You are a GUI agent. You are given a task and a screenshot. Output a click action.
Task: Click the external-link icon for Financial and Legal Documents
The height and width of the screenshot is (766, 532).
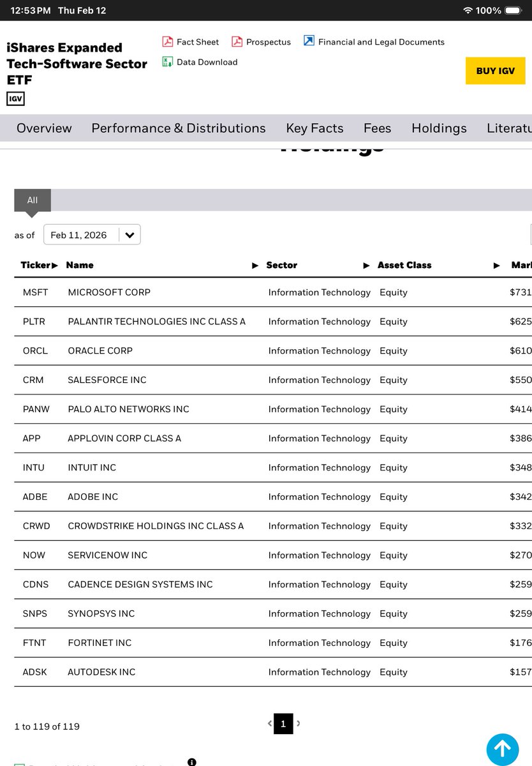[309, 41]
